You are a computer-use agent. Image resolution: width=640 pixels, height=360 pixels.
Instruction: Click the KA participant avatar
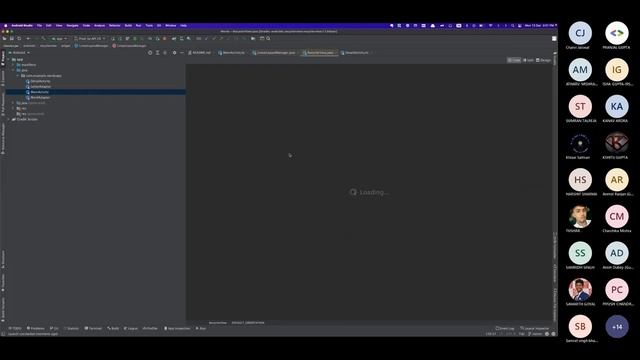pos(617,107)
